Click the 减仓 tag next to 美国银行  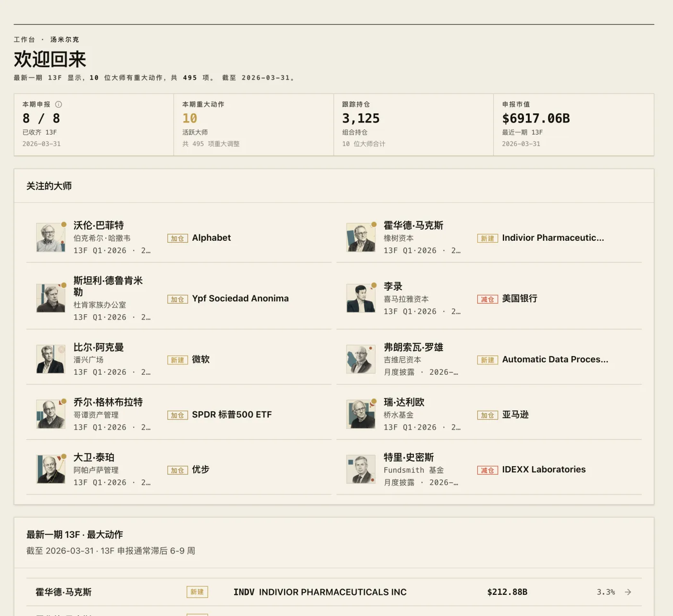pyautogui.click(x=487, y=299)
